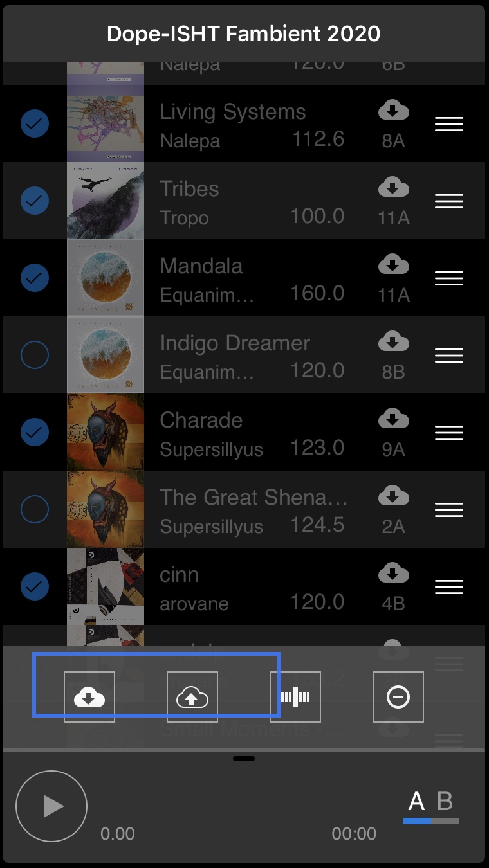Tap the reorder handle for the cinn track
This screenshot has height=868, width=489.
coord(449,587)
